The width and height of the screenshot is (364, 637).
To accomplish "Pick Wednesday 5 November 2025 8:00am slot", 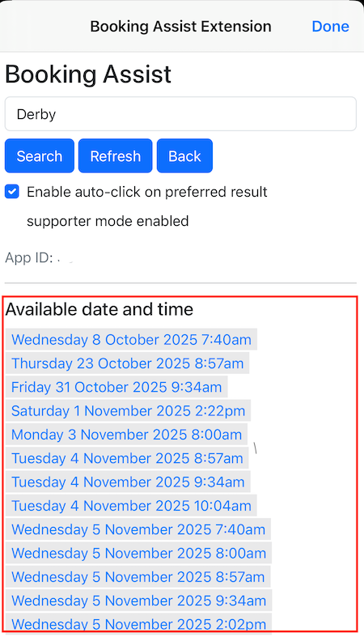I will point(138,554).
